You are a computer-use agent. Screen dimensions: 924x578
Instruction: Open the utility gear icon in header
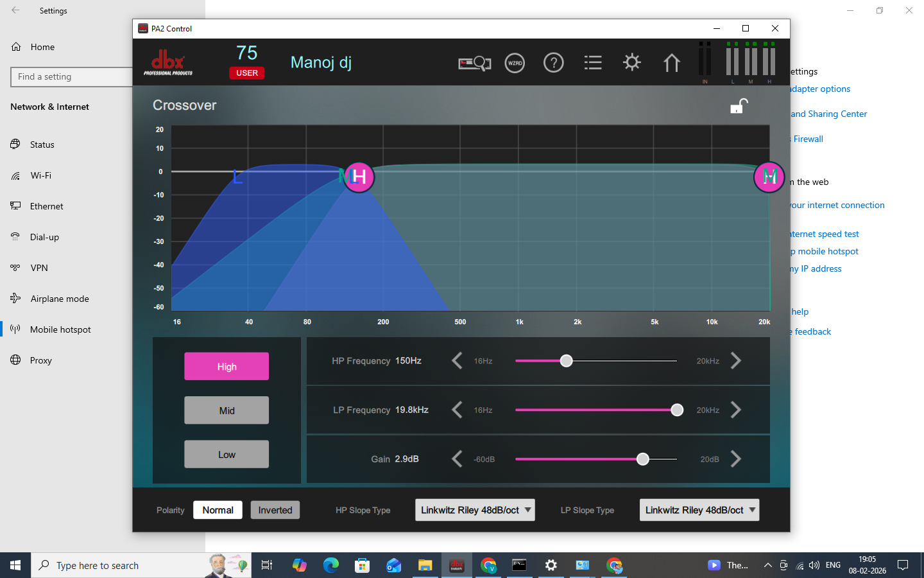(632, 62)
